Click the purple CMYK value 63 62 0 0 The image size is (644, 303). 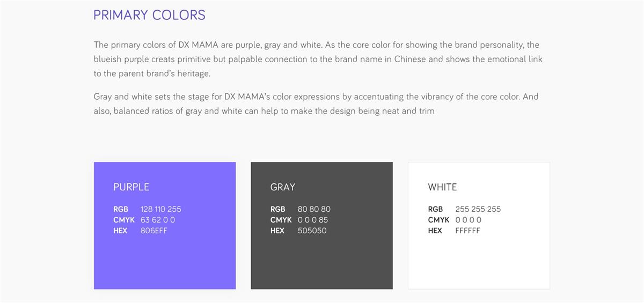point(158,220)
